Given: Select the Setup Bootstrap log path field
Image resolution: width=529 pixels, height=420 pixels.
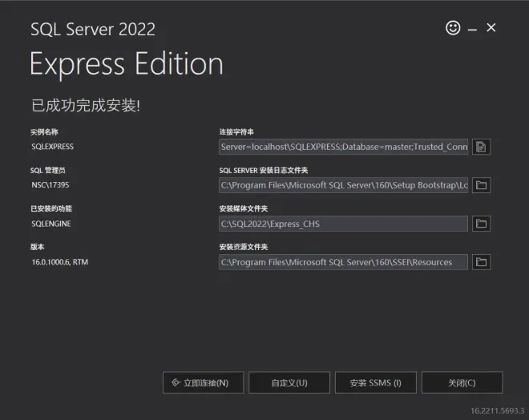Looking at the screenshot, I should [343, 185].
